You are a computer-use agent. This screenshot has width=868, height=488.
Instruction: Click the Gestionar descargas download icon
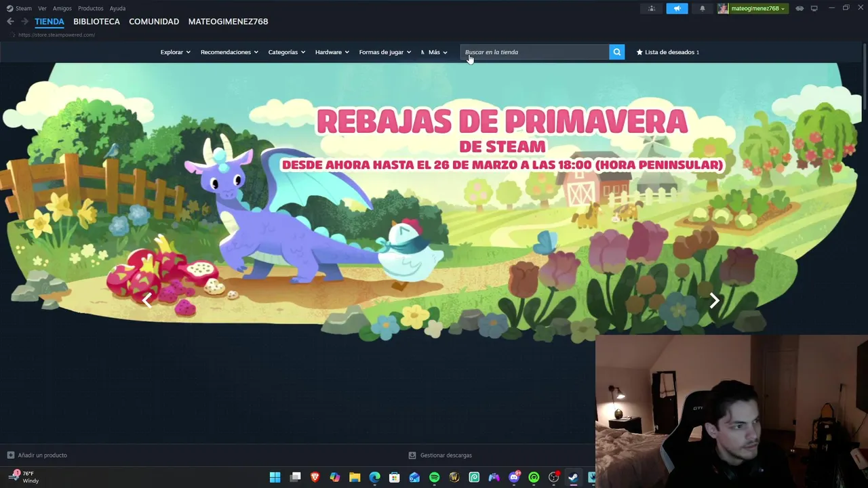(x=412, y=455)
